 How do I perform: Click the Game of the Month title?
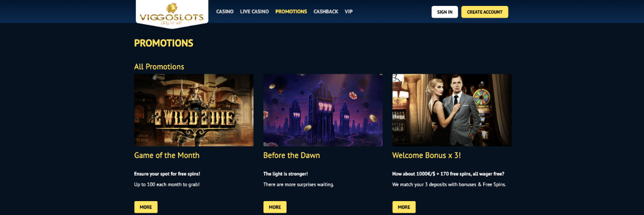pyautogui.click(x=167, y=155)
